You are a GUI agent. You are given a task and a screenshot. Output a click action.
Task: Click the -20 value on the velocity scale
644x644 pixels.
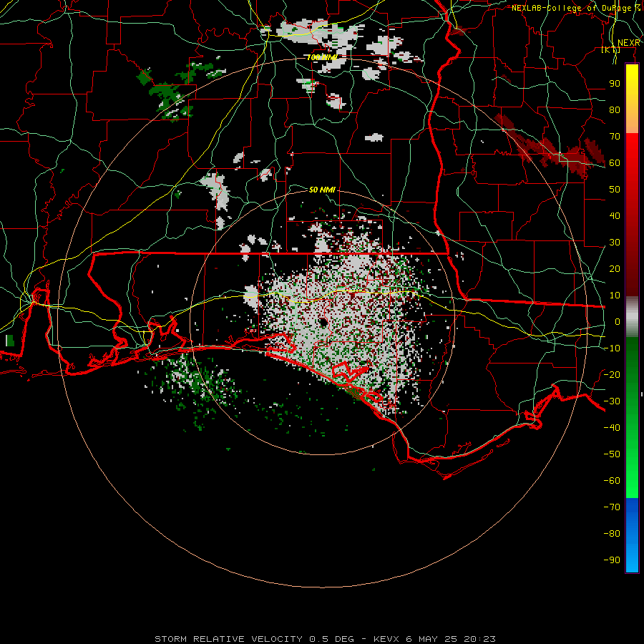612,374
